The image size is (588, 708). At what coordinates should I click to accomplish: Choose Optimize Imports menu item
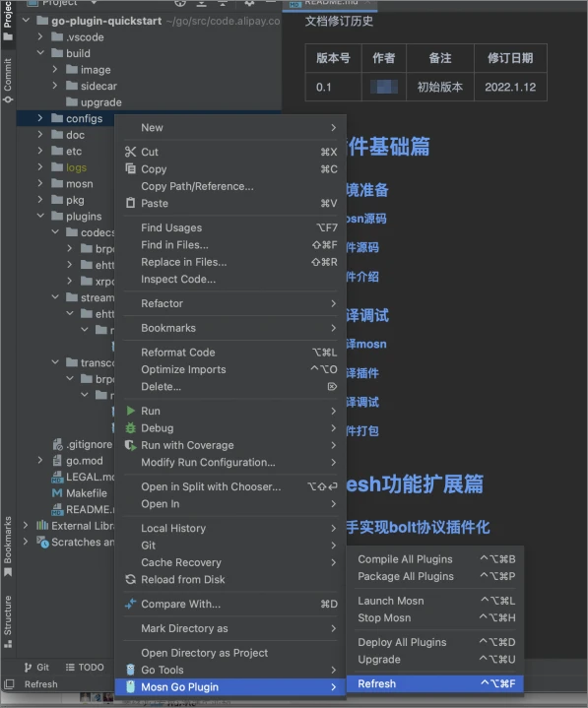(x=230, y=369)
